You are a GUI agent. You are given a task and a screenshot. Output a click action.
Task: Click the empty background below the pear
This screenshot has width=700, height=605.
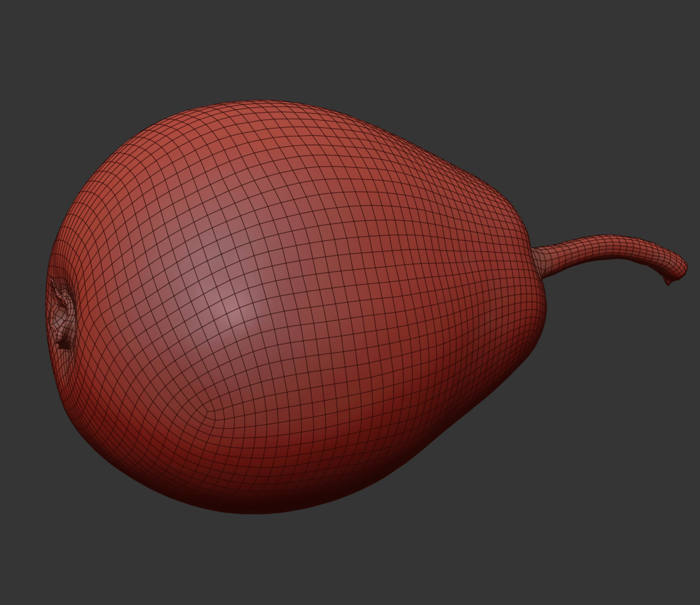pyautogui.click(x=315, y=561)
